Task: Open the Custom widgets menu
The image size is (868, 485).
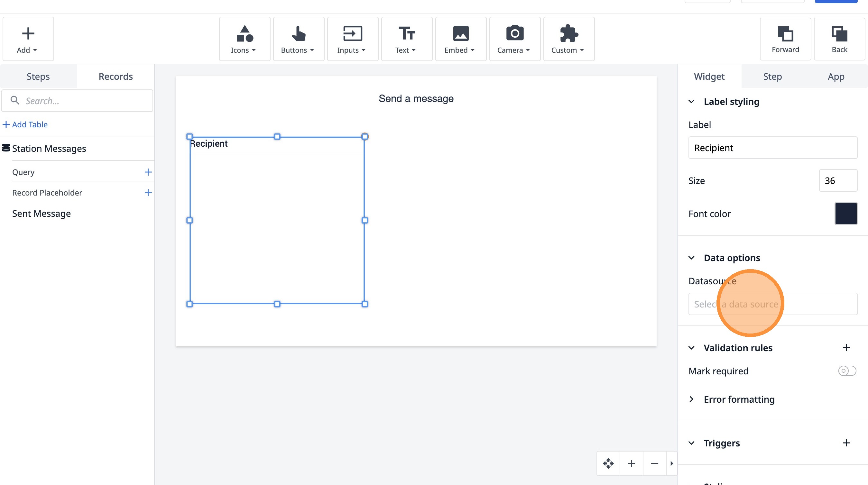Action: click(x=568, y=39)
